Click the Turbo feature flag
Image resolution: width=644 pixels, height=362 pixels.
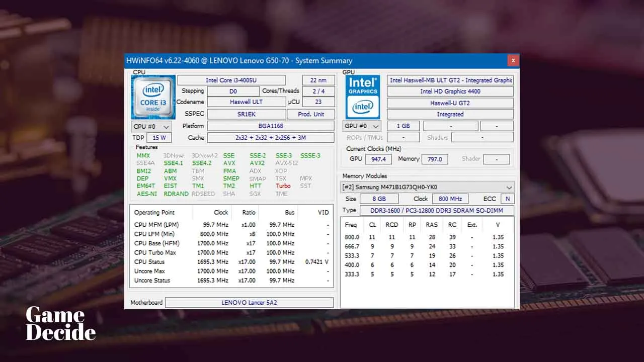pos(283,186)
